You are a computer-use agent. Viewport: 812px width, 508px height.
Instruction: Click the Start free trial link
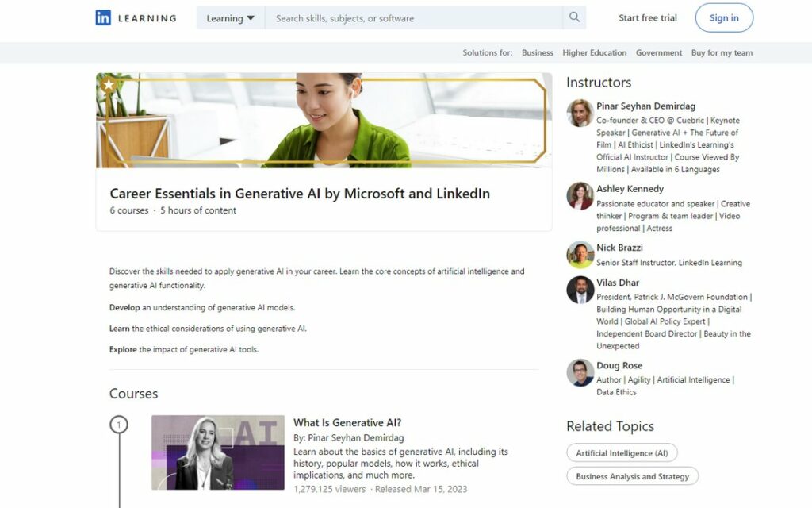click(x=648, y=17)
